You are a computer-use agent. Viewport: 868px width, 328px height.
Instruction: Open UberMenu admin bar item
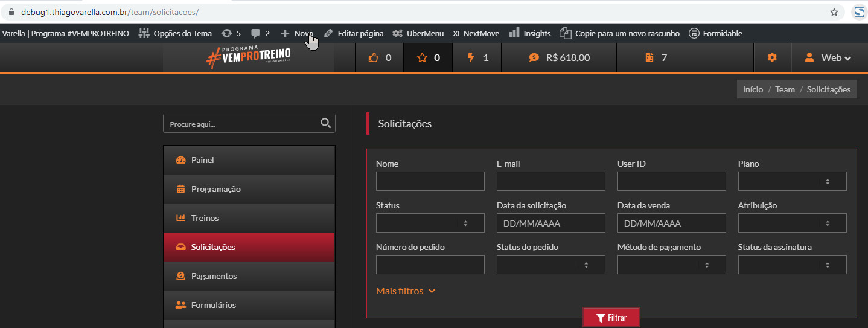[x=418, y=33]
